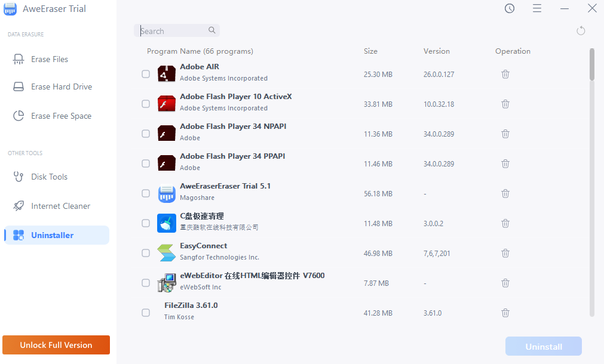Open Disk Tools from sidebar
The width and height of the screenshot is (604, 364).
click(x=57, y=177)
